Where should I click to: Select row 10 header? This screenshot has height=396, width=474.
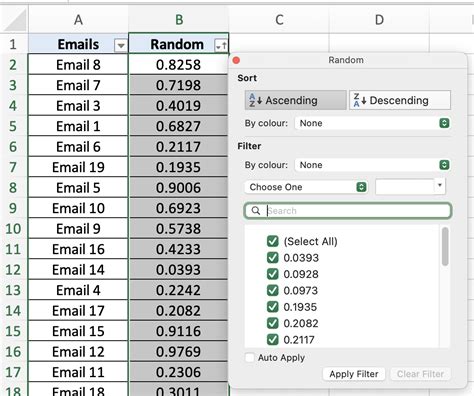13,229
